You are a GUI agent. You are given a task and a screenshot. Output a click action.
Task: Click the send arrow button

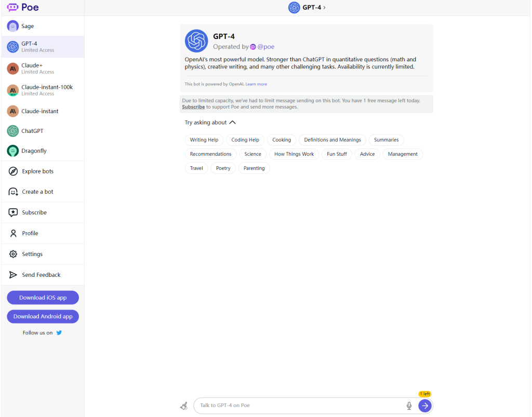[425, 406]
